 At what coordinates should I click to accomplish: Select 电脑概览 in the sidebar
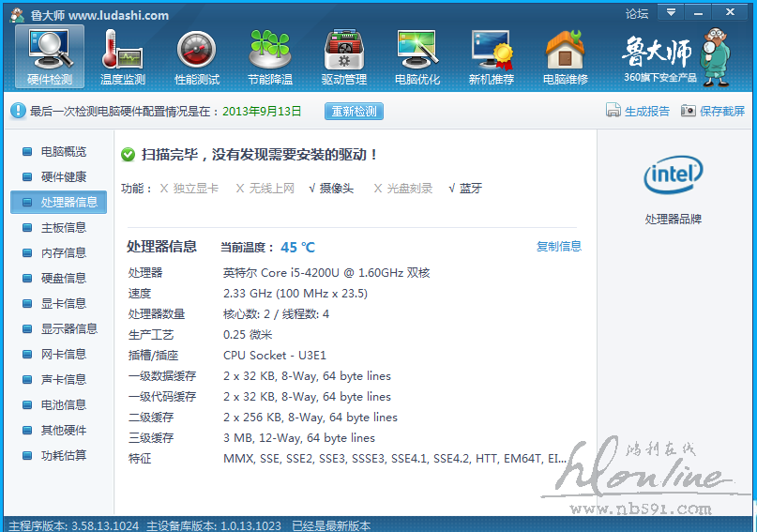point(63,151)
